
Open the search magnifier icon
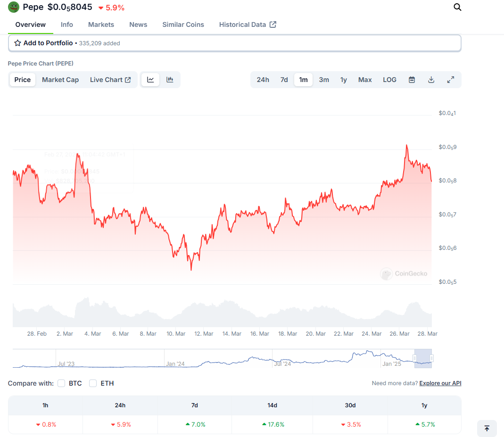pyautogui.click(x=457, y=7)
